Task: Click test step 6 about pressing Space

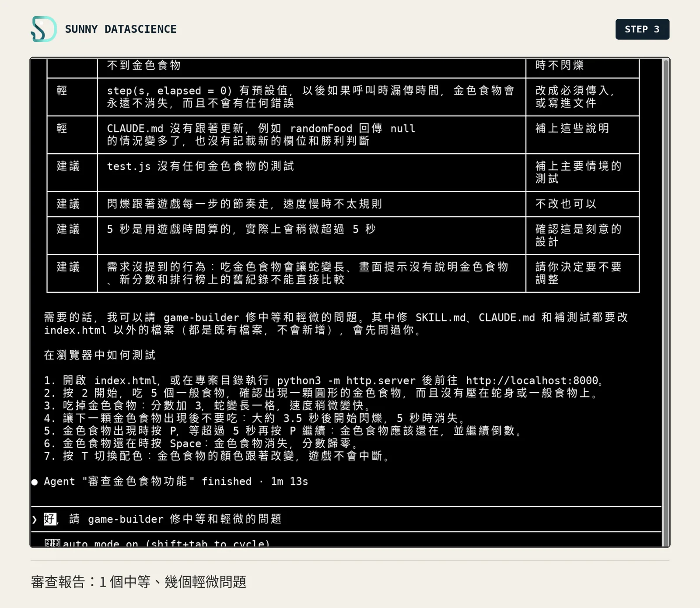Action: point(201,444)
